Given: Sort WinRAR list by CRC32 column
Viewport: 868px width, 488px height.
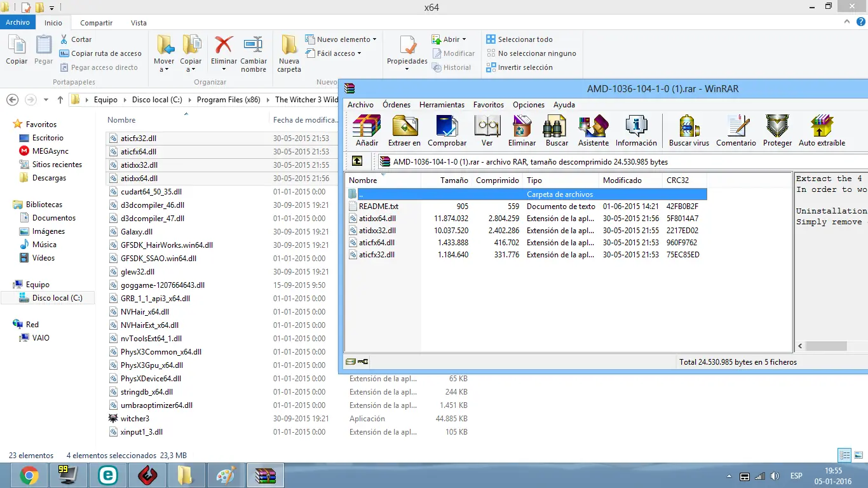Looking at the screenshot, I should (x=684, y=180).
